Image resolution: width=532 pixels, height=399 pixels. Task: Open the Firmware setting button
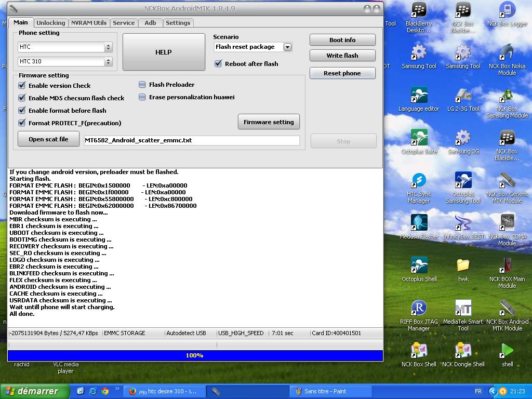point(269,122)
